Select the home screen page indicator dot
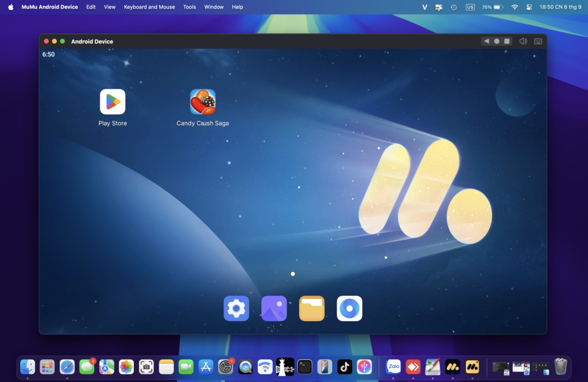This screenshot has width=588, height=382. (x=293, y=274)
